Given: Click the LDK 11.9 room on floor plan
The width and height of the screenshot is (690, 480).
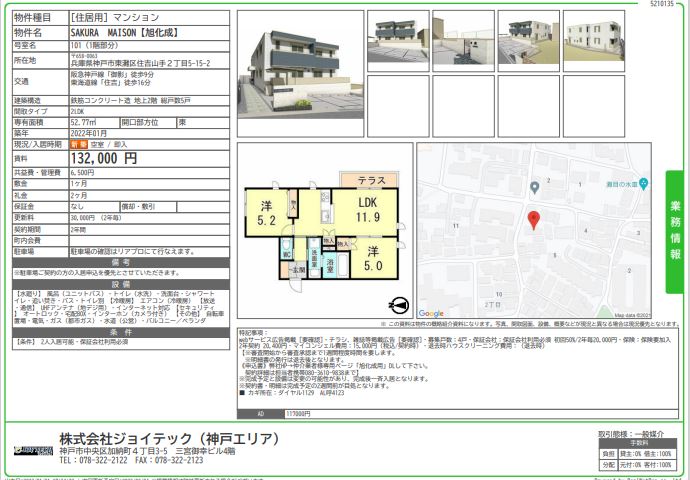Looking at the screenshot, I should [368, 210].
